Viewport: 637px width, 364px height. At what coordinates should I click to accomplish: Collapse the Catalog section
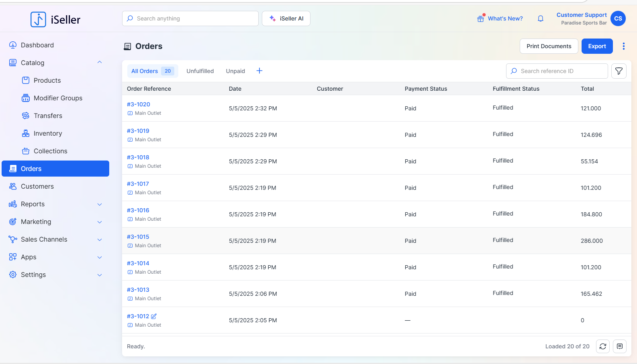tap(100, 63)
